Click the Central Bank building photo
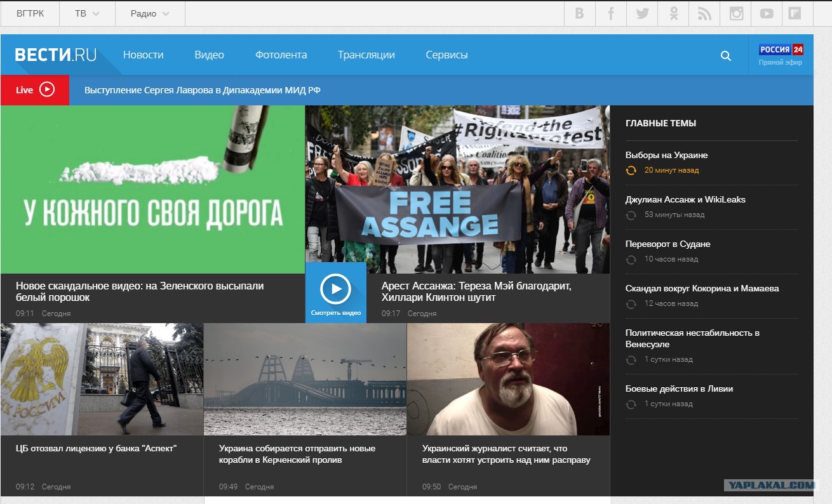 click(102, 379)
